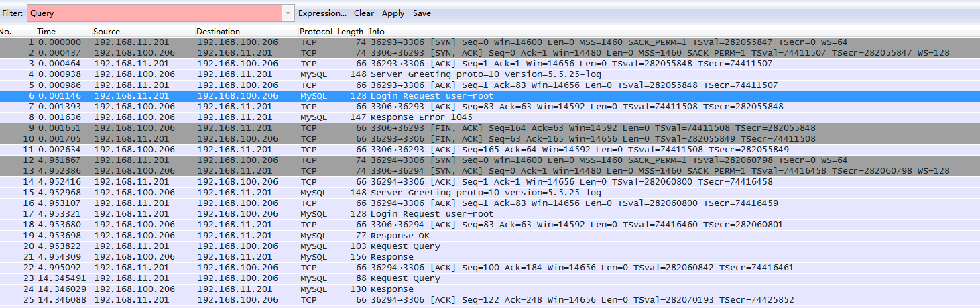
Task: Select packet 15 Server Greeting at 4.952968
Action: [x=490, y=193]
